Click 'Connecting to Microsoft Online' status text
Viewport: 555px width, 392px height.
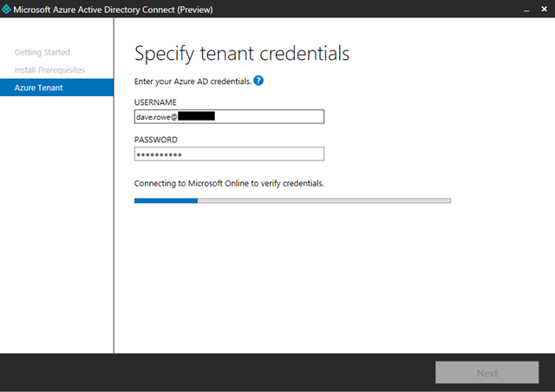pos(229,184)
